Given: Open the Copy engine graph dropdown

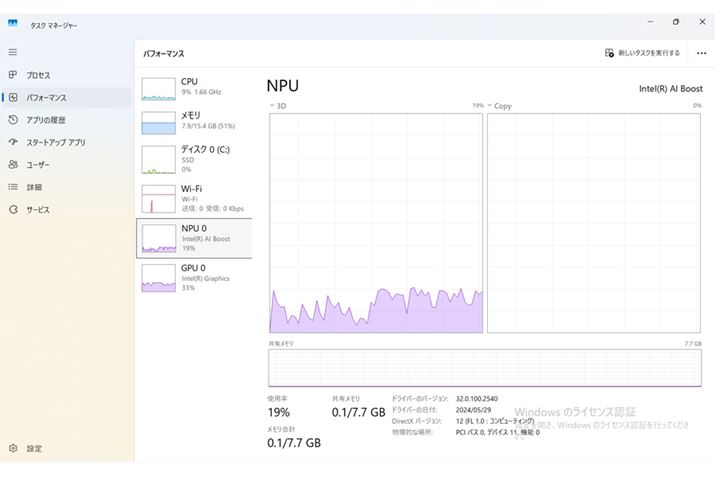Looking at the screenshot, I should pos(499,106).
